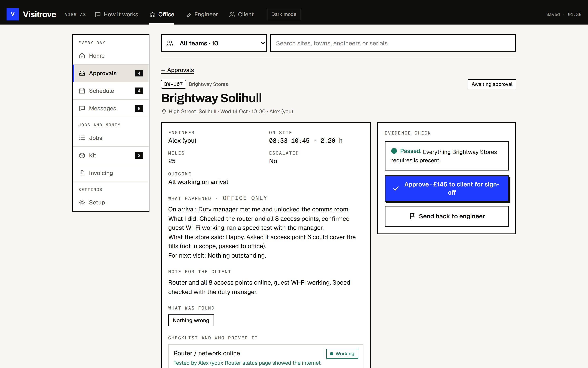Screen dimensions: 588x368
Task: Click the Schedule count badge 4
Action: point(139,91)
